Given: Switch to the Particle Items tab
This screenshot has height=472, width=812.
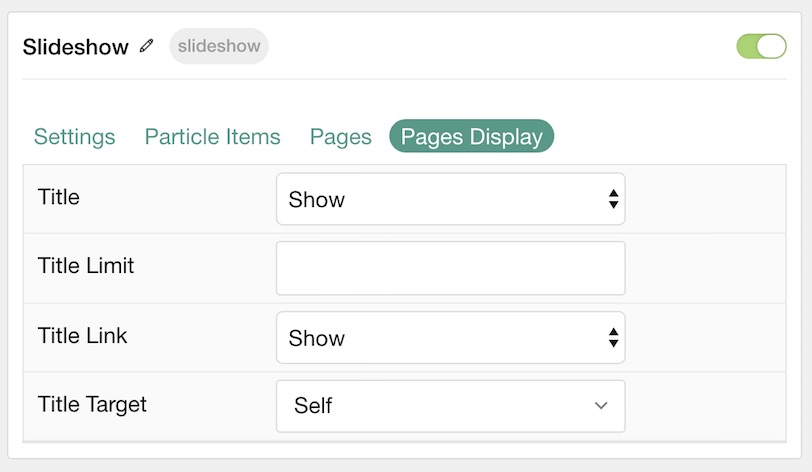Looking at the screenshot, I should coord(212,137).
